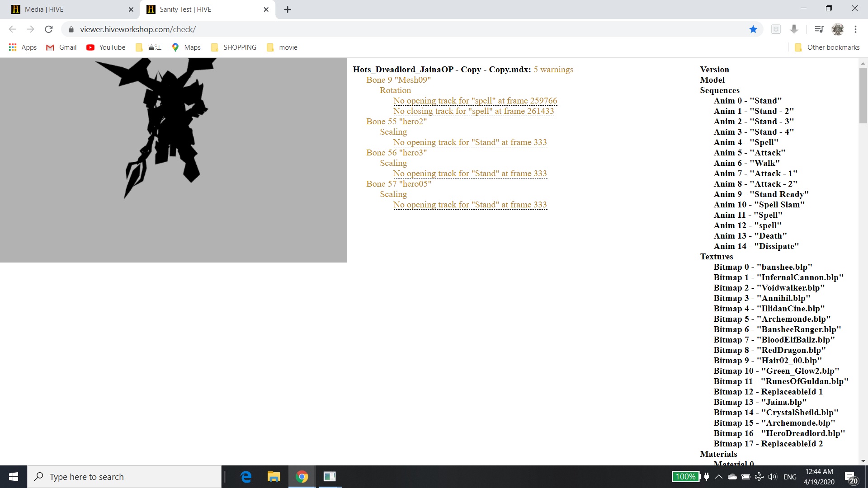The height and width of the screenshot is (488, 868).
Task: Open the Chinese-named bookmark folder
Action: coord(149,47)
